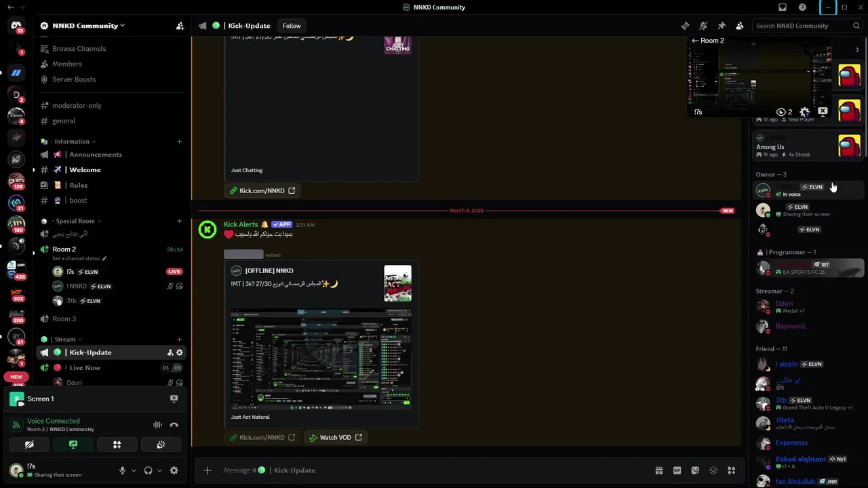
Task: Follow the Kick-Update channel
Action: click(x=292, y=26)
